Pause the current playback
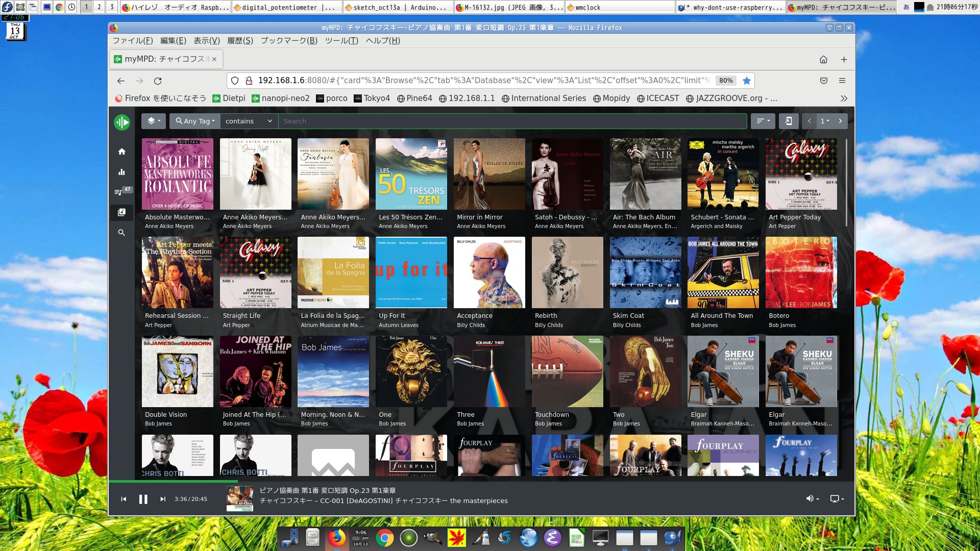This screenshot has height=551, width=980. pyautogui.click(x=143, y=499)
